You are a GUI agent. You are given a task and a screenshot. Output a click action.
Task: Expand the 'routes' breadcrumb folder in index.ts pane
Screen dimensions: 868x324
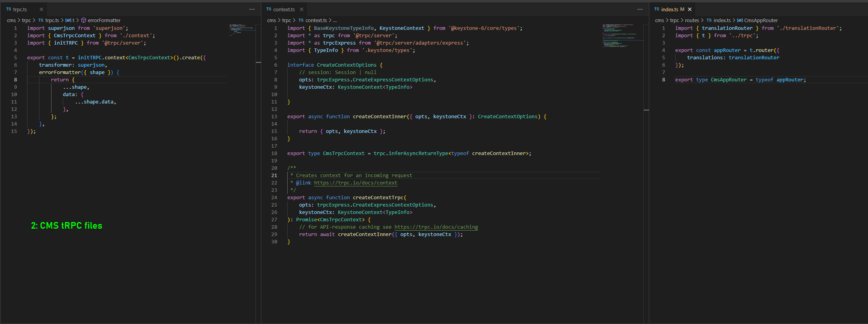pyautogui.click(x=692, y=20)
